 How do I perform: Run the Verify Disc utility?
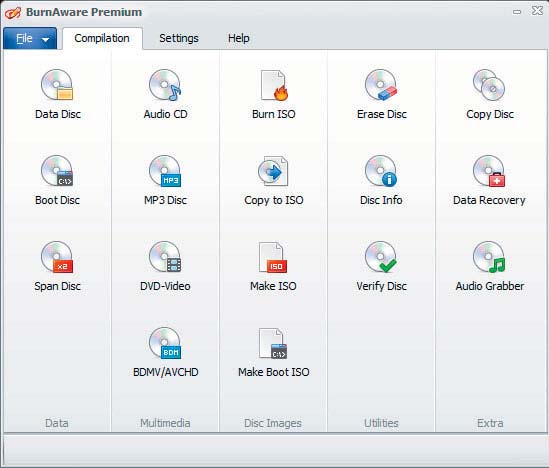[x=381, y=267]
